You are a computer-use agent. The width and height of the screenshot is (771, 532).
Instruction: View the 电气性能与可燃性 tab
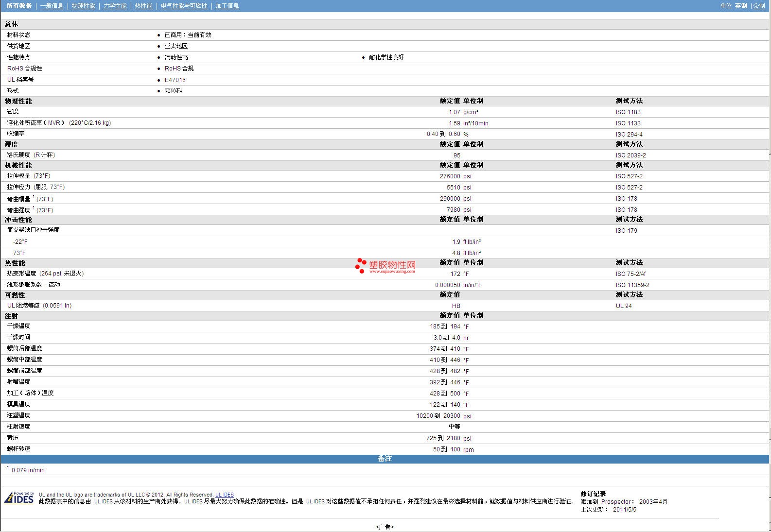click(184, 6)
